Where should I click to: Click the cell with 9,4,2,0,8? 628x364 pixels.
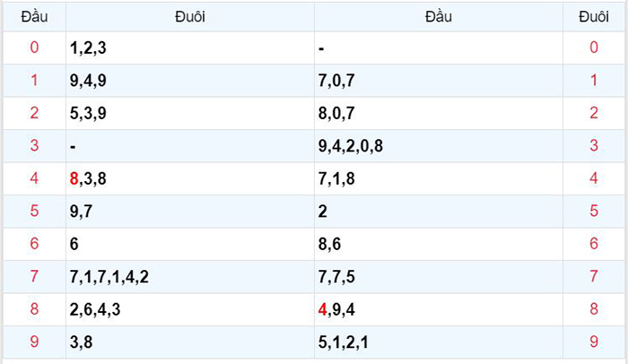(x=439, y=146)
